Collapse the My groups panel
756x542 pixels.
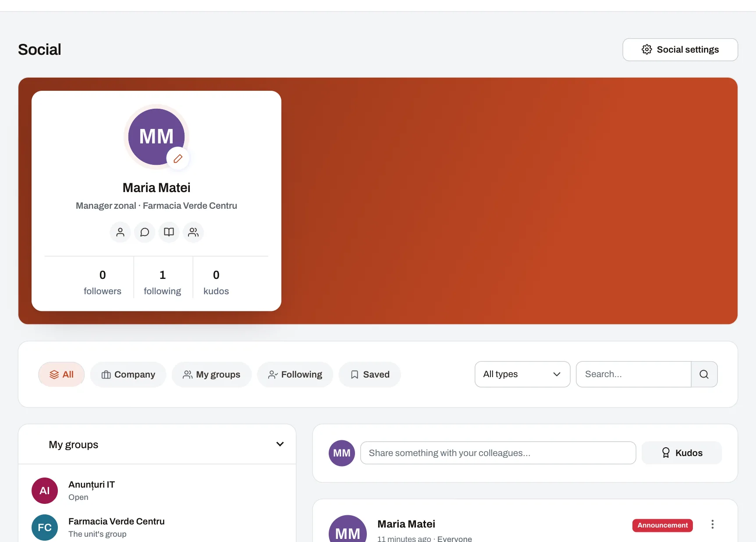coord(280,444)
